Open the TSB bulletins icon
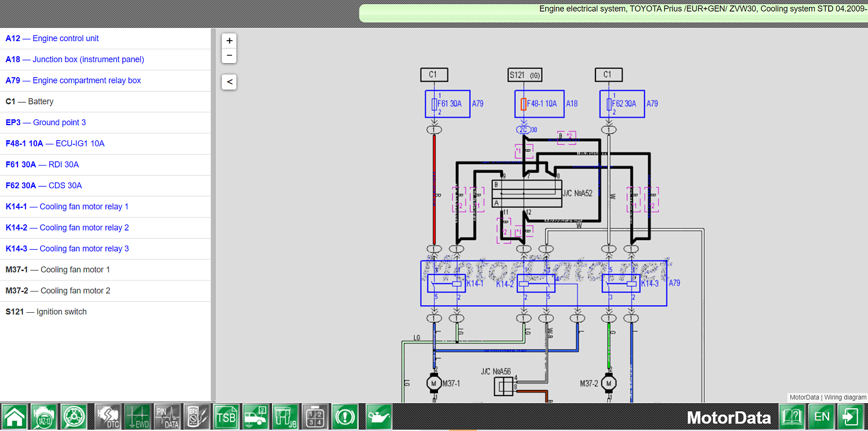This screenshot has width=868, height=431. (x=226, y=417)
